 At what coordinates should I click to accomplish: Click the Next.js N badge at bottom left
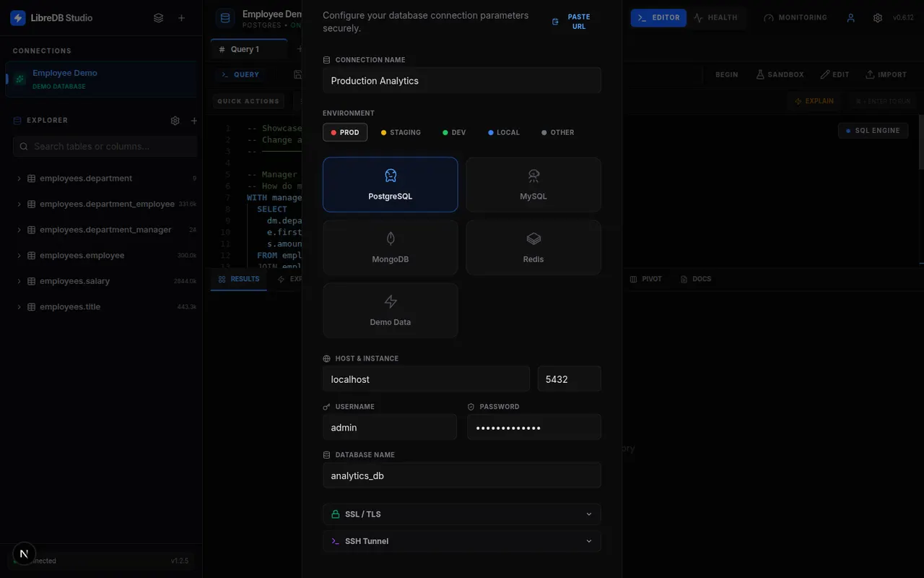(25, 553)
